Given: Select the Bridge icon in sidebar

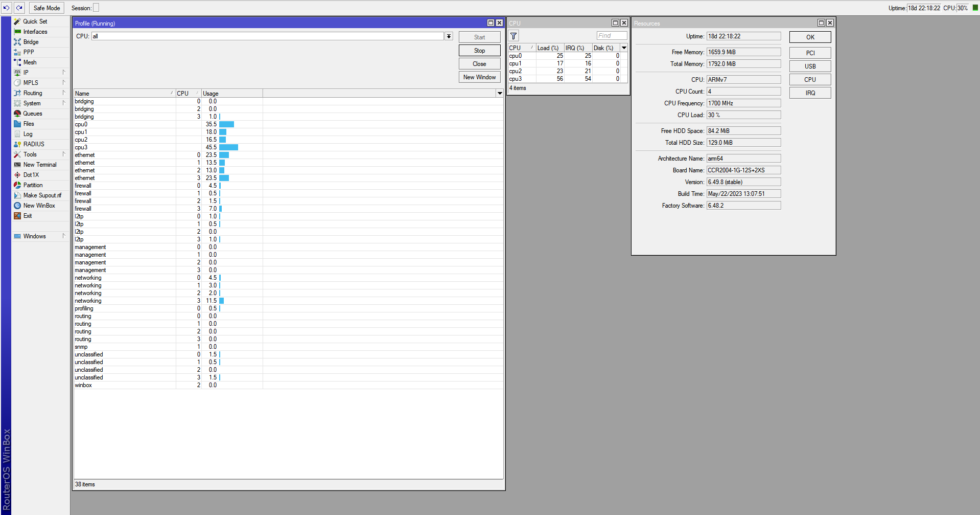Looking at the screenshot, I should pos(17,42).
